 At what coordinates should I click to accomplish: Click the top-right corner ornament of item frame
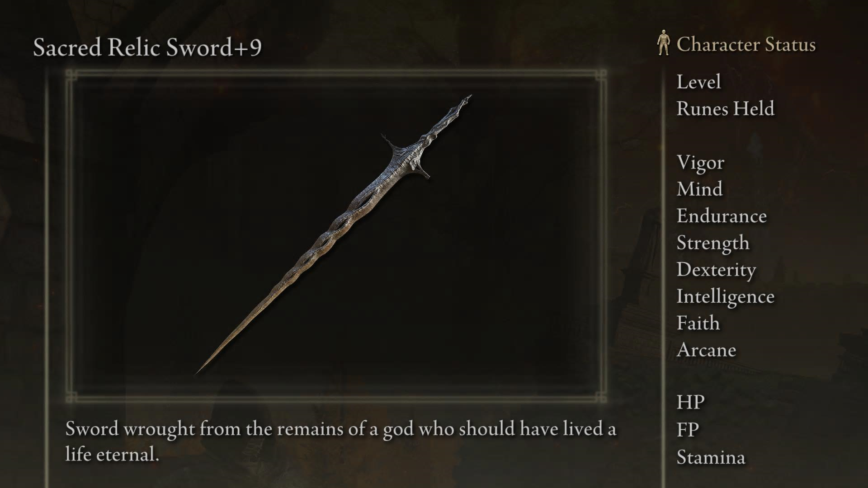coord(600,75)
